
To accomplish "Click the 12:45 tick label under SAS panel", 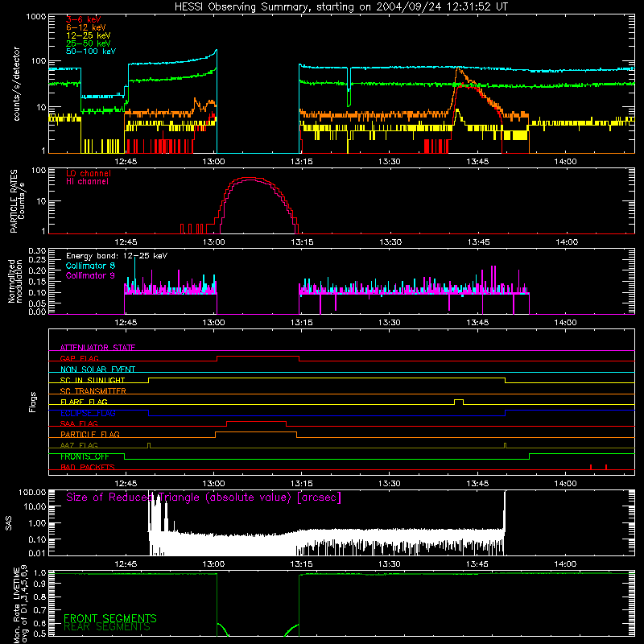I will (126, 564).
